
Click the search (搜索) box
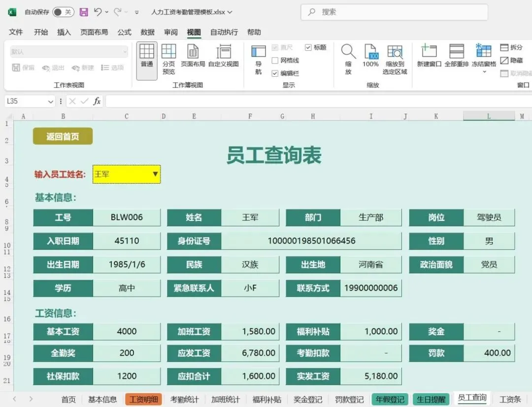394,12
